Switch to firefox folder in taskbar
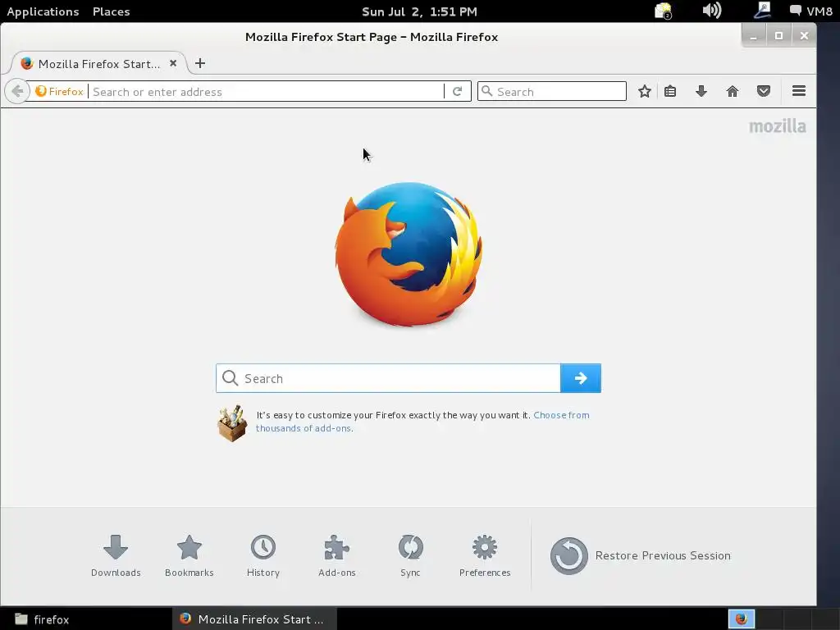 click(x=43, y=619)
